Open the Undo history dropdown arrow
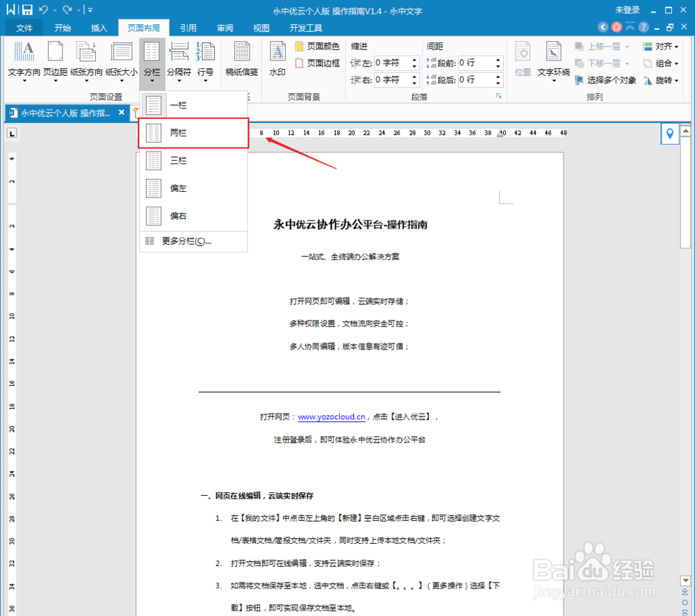The height and width of the screenshot is (616, 695). 55,10
